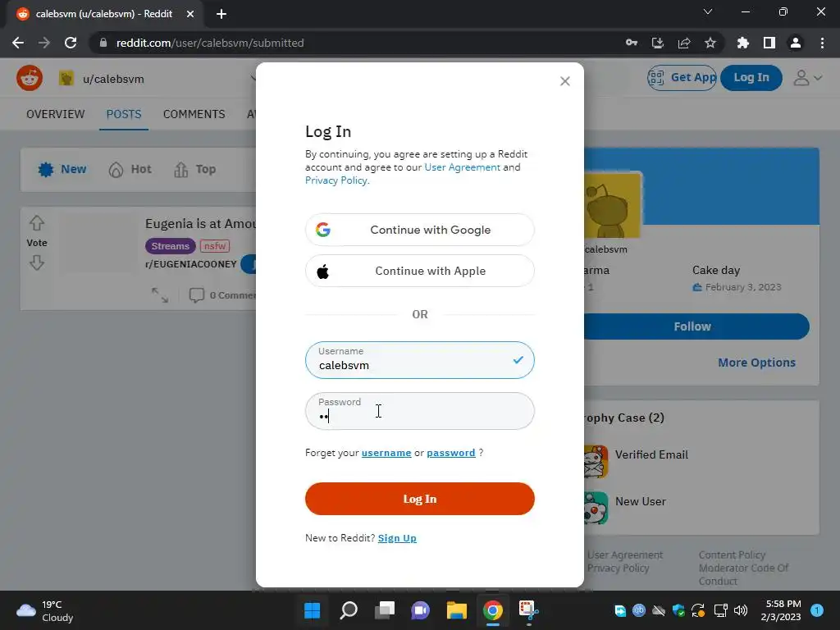Image resolution: width=840 pixels, height=630 pixels.
Task: Share this page icon
Action: coord(684,43)
